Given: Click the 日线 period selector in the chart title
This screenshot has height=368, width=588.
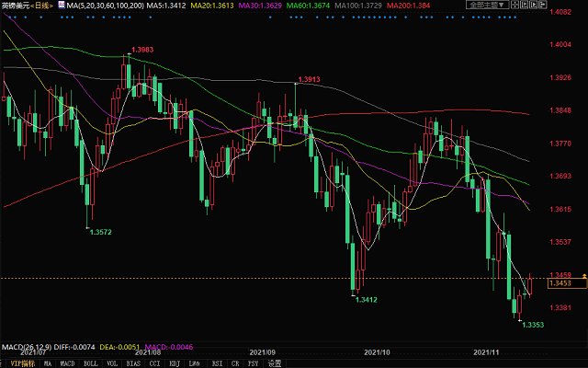Looking at the screenshot, I should [x=43, y=6].
